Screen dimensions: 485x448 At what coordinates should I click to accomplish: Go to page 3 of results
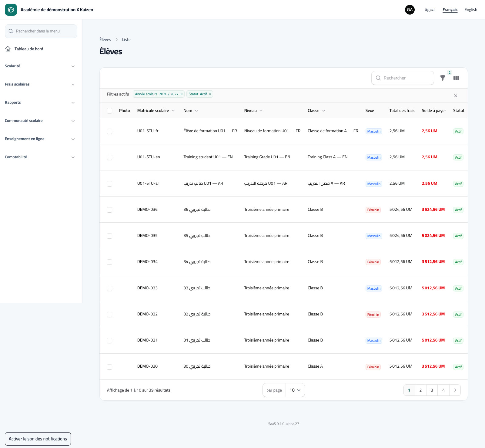432,390
